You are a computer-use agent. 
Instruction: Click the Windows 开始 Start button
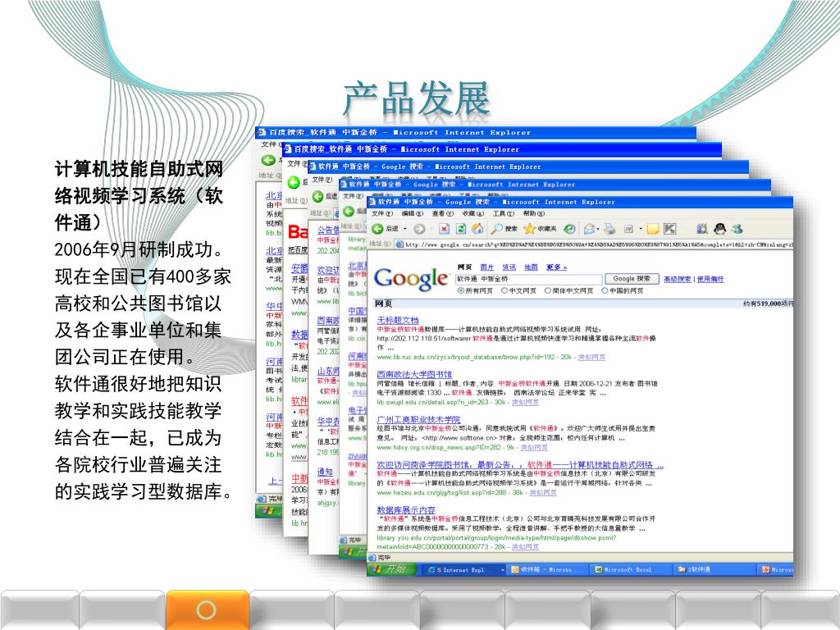[391, 569]
